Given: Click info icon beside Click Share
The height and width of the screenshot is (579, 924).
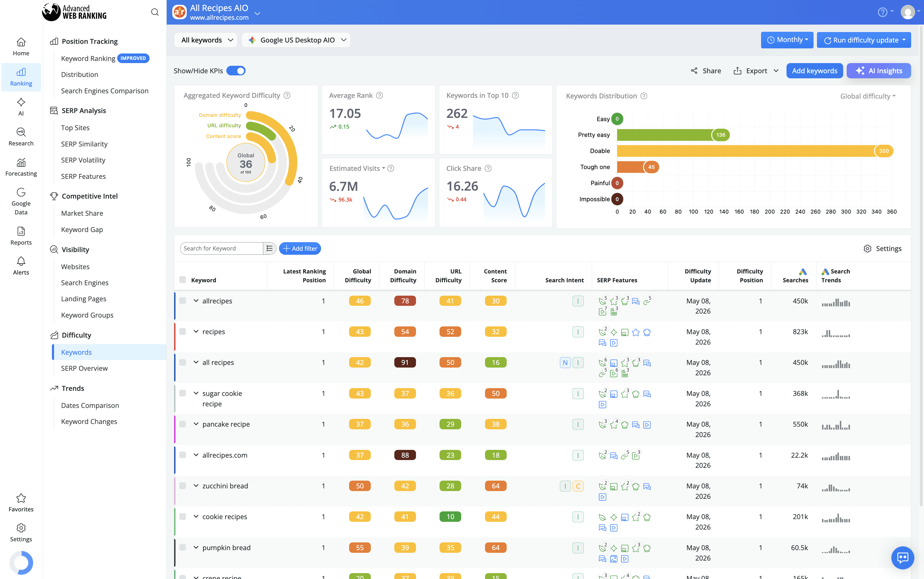Looking at the screenshot, I should click(488, 168).
